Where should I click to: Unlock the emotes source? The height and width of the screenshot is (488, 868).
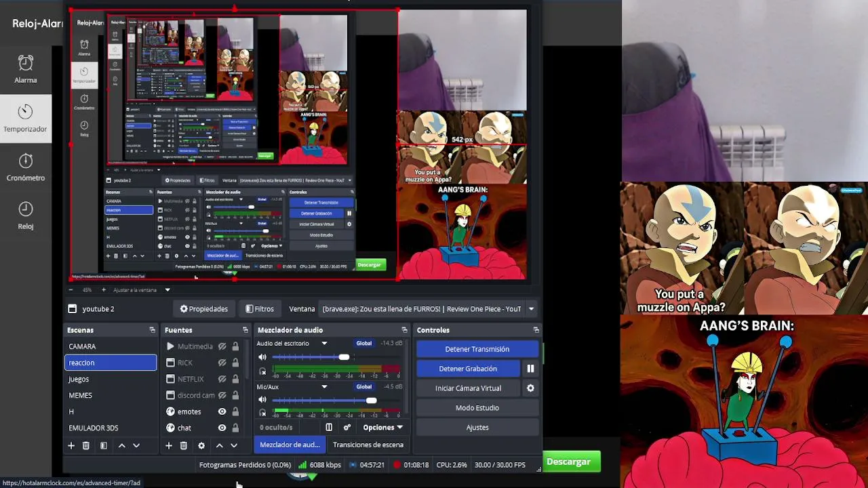[x=235, y=411]
